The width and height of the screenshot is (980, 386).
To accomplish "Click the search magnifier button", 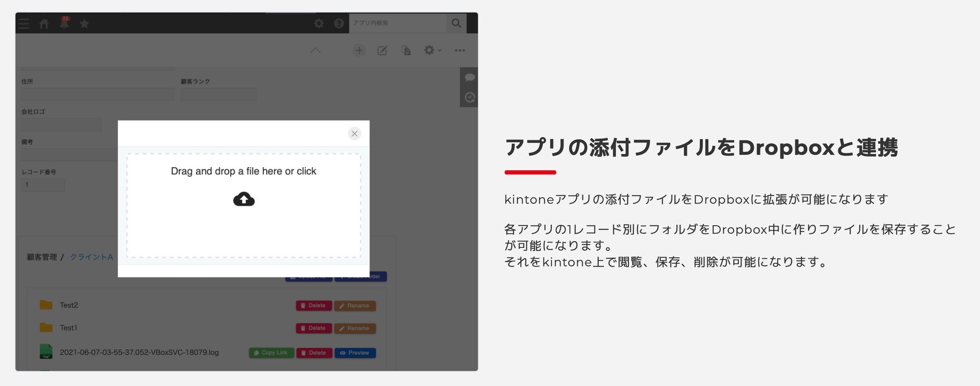I will coord(456,23).
